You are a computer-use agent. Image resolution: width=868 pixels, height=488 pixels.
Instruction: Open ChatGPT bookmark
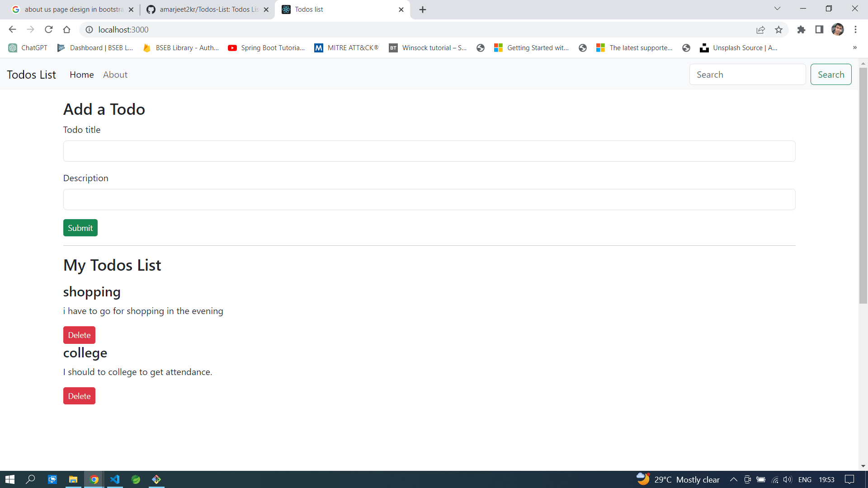point(28,48)
